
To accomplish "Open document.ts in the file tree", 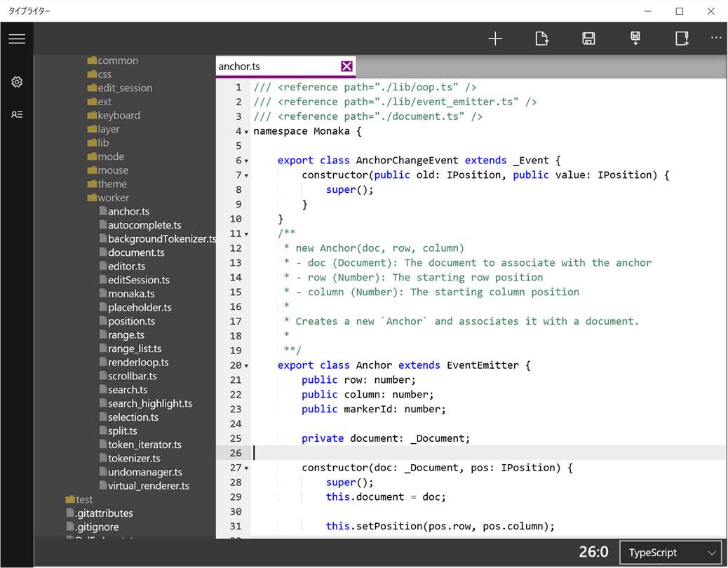I will coord(135,252).
